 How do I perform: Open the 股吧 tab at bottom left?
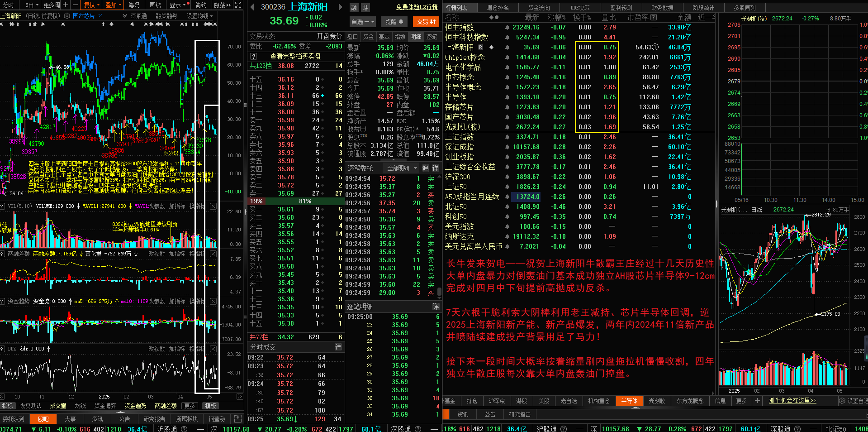click(x=43, y=419)
